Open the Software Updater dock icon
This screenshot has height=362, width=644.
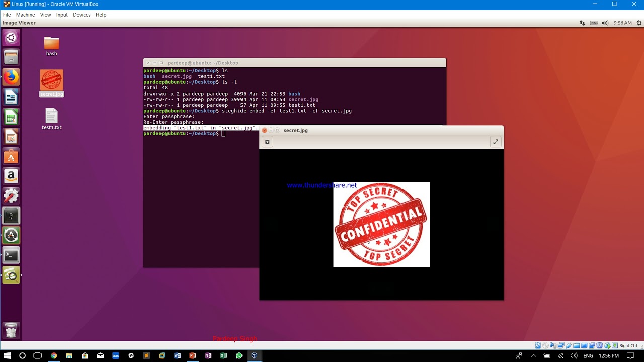pos(11,235)
